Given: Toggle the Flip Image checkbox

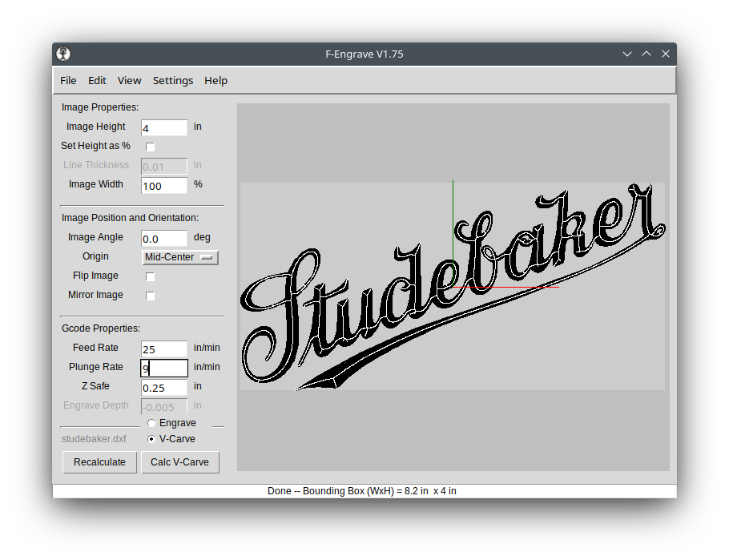Looking at the screenshot, I should click(150, 276).
